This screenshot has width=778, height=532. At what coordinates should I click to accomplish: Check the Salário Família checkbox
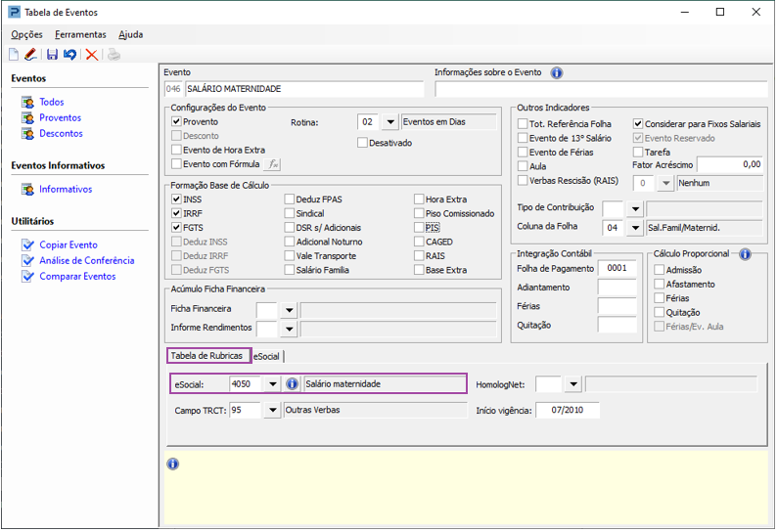pyautogui.click(x=290, y=270)
